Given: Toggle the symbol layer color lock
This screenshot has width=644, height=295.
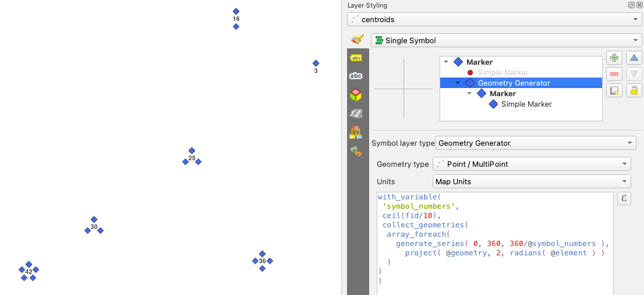Looking at the screenshot, I should pyautogui.click(x=634, y=90).
